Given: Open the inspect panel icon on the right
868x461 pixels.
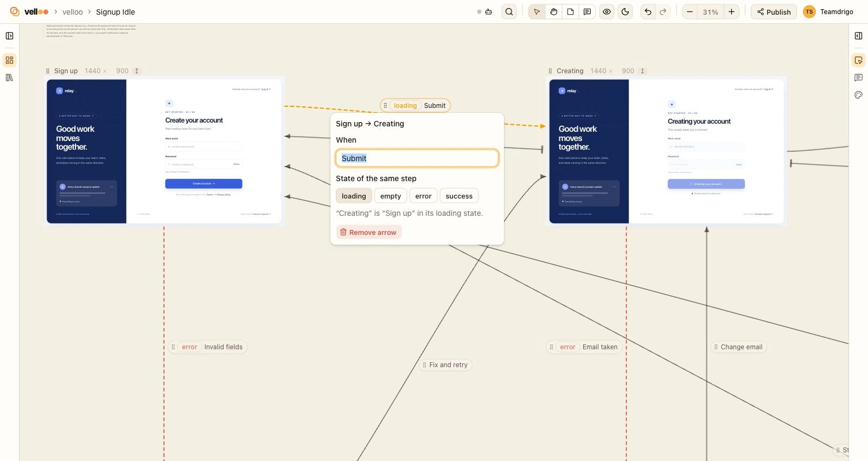Looking at the screenshot, I should click(858, 60).
